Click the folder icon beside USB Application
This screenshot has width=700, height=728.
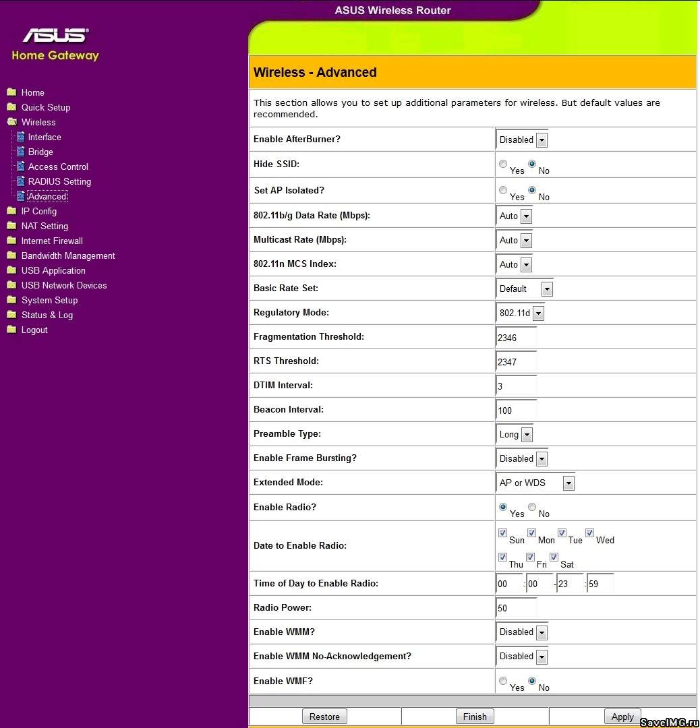click(11, 270)
